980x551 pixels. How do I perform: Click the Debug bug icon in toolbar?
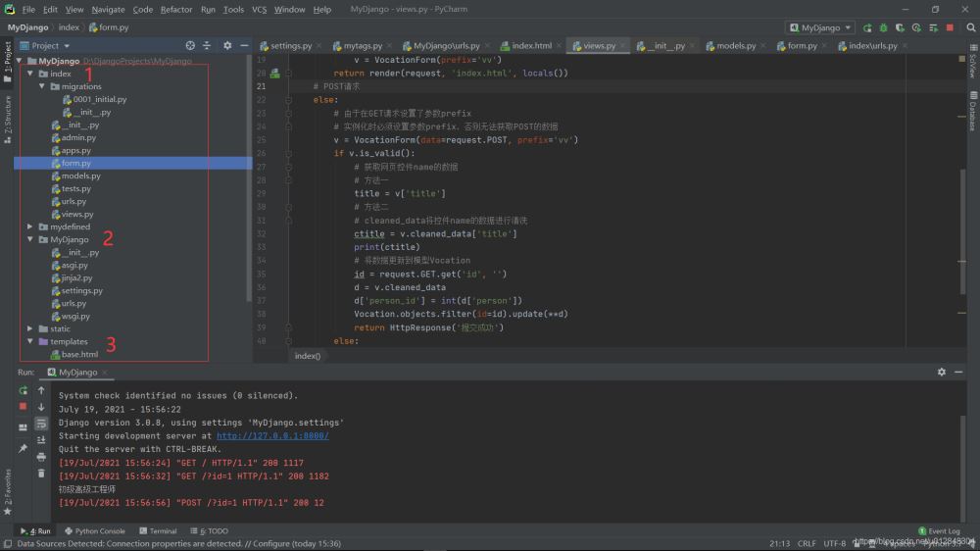tap(883, 27)
